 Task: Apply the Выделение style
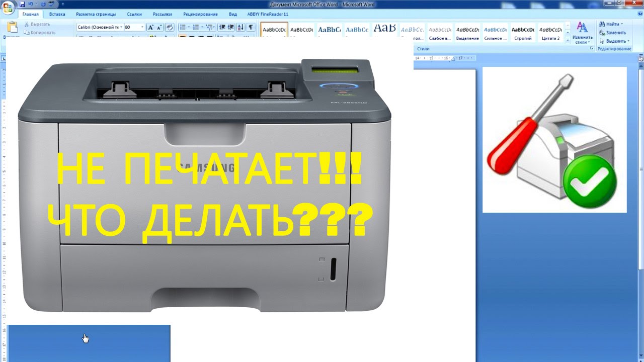467,32
